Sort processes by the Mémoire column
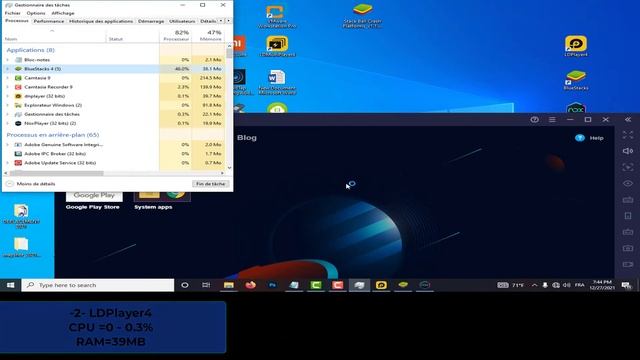This screenshot has height=360, width=640. (x=208, y=35)
